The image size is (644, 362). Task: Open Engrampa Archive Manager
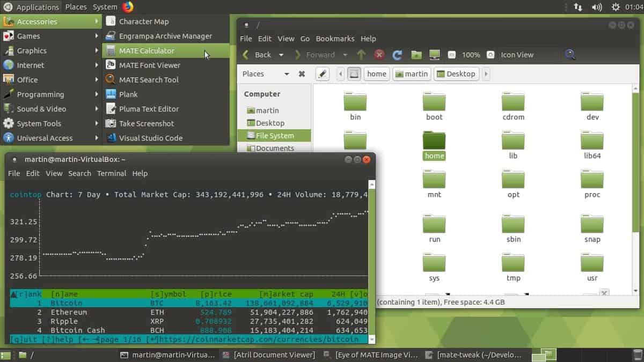point(166,36)
